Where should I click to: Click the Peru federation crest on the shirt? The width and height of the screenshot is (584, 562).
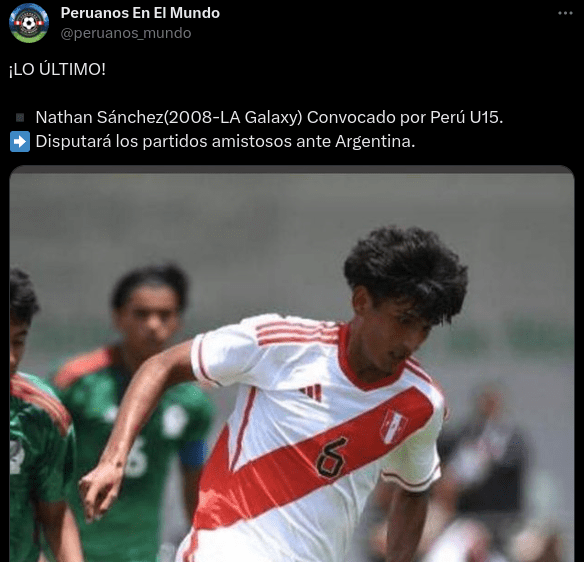click(393, 425)
